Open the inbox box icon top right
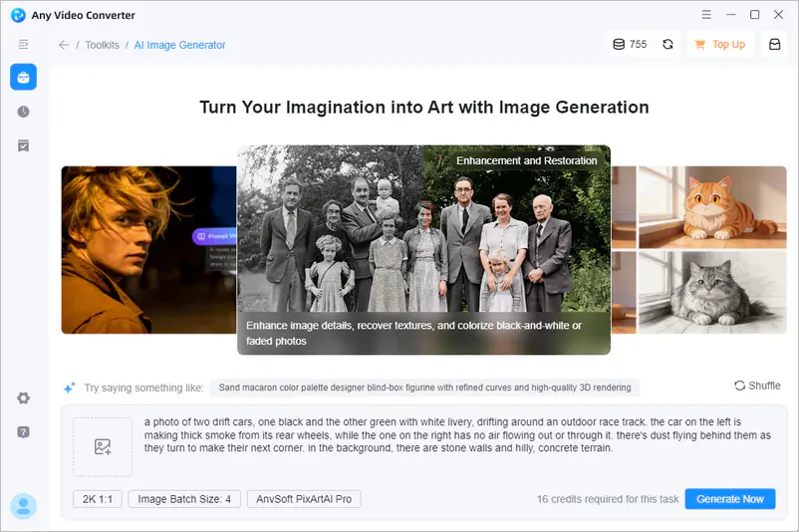Image resolution: width=799 pixels, height=532 pixels. [x=774, y=44]
